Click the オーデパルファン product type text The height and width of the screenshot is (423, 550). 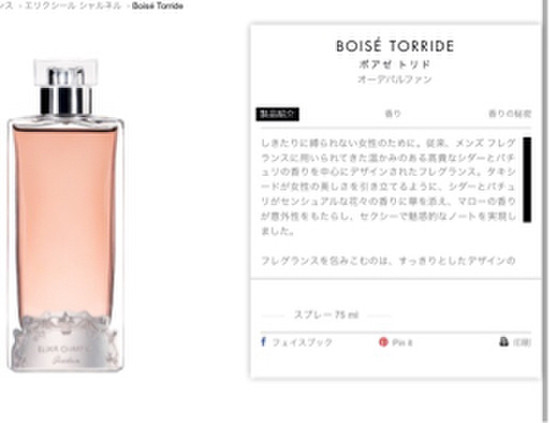[395, 80]
